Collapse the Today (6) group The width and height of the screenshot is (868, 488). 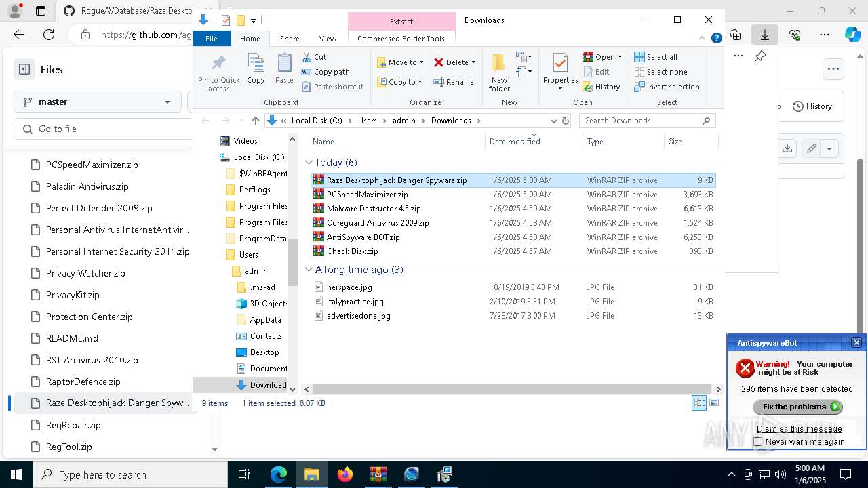309,163
